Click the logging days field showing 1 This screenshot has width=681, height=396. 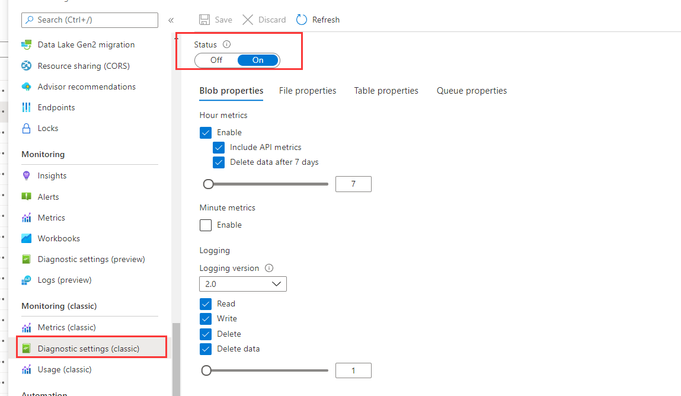[353, 370]
